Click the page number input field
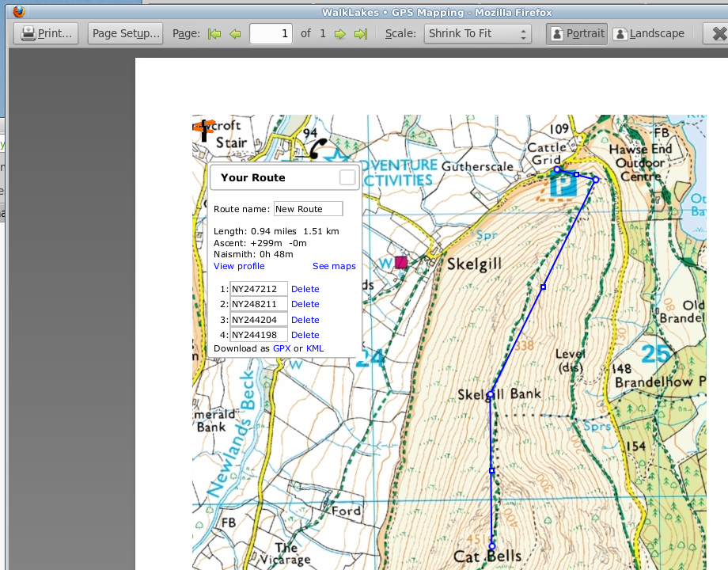Screen dimensions: 728x570 (271, 33)
